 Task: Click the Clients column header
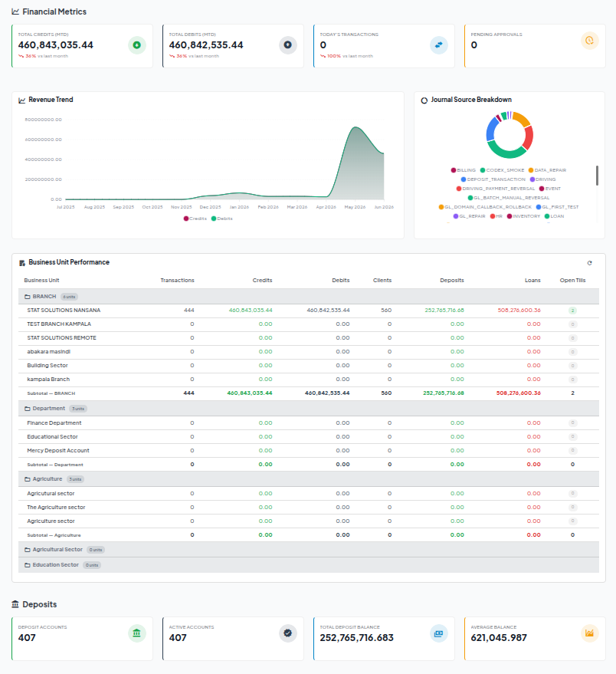pyautogui.click(x=382, y=281)
